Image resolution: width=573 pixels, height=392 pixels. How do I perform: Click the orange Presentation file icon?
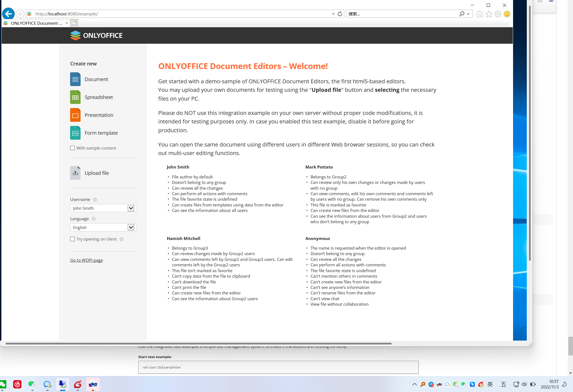click(75, 115)
